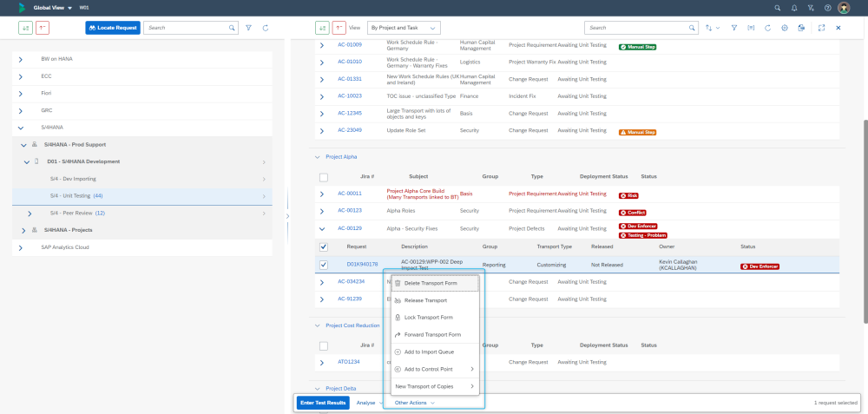The image size is (868, 414).
Task: Enter full screen mode for right panel
Action: (821, 28)
